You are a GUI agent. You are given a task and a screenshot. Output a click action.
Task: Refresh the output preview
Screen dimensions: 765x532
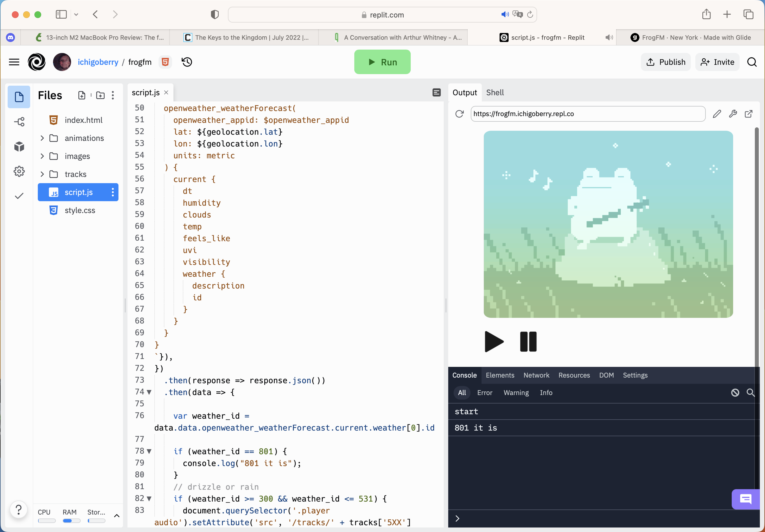pyautogui.click(x=460, y=114)
